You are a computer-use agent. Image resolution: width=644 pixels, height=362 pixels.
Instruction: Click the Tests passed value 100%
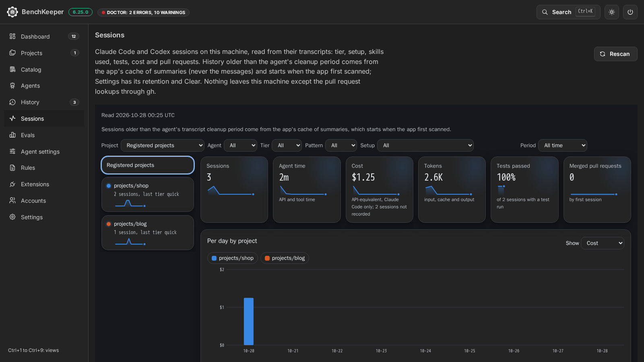pyautogui.click(x=506, y=177)
